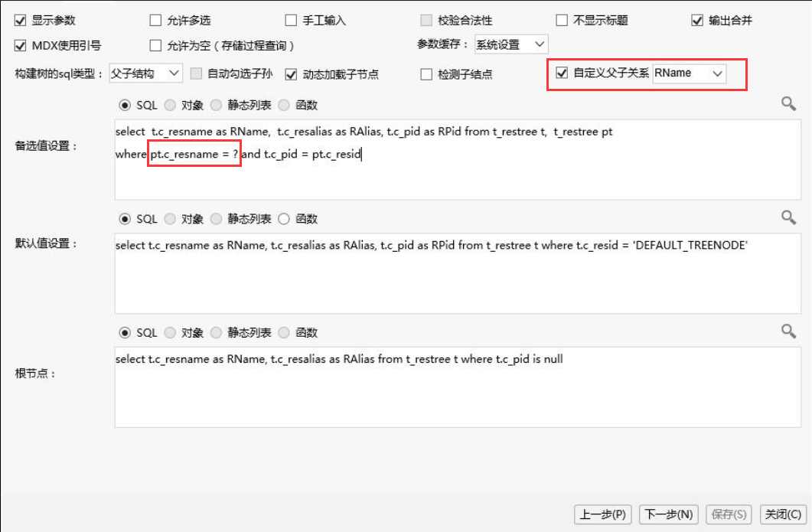812x532 pixels.
Task: Choose 静态列表 radio for 根节点
Action: [216, 332]
